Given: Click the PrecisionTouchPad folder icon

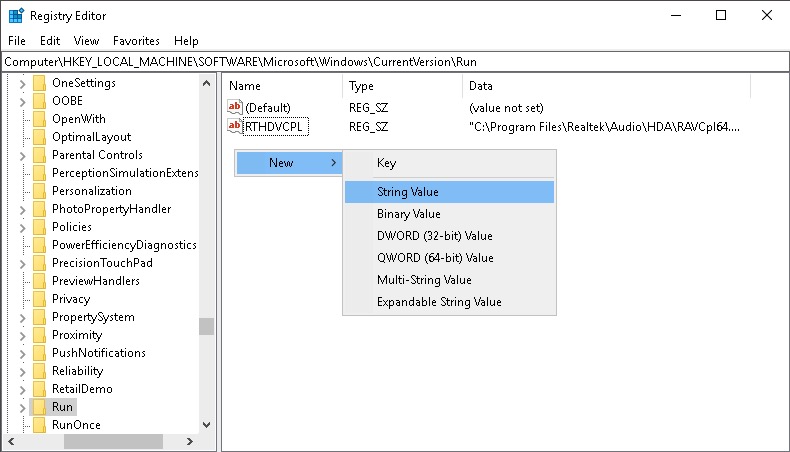Looking at the screenshot, I should (x=39, y=263).
